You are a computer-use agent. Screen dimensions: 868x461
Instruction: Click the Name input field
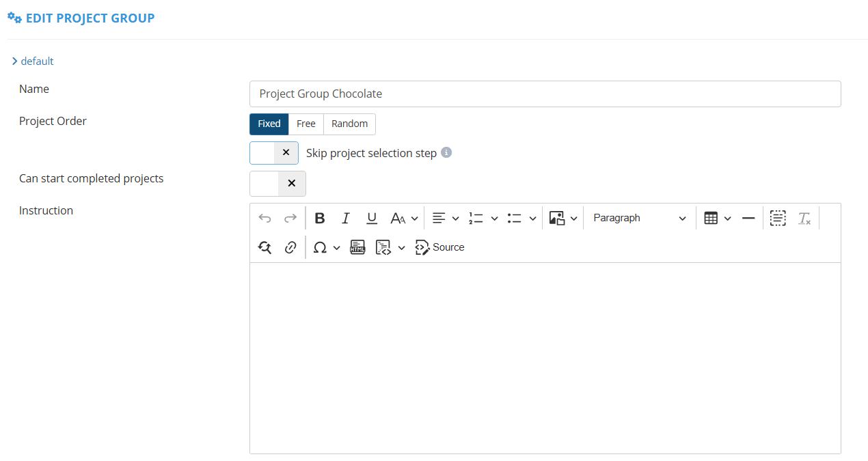click(x=545, y=94)
